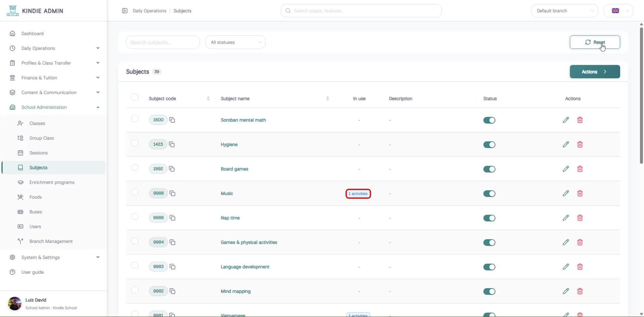
Task: Collapse School Administration section
Action: [x=54, y=107]
